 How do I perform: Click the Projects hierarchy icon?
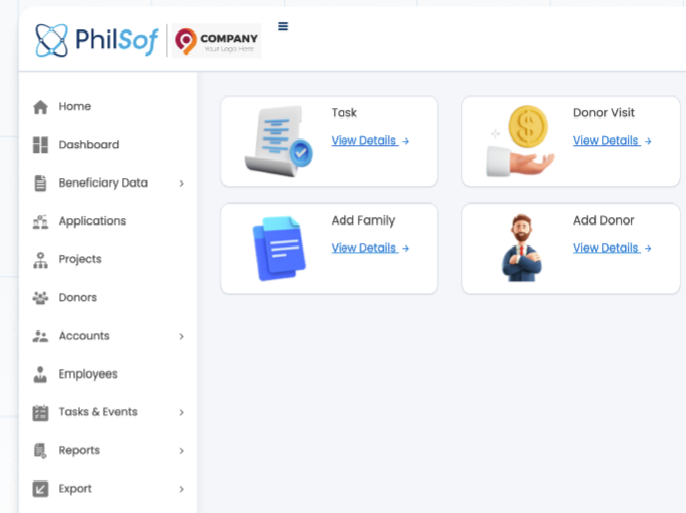(x=40, y=260)
